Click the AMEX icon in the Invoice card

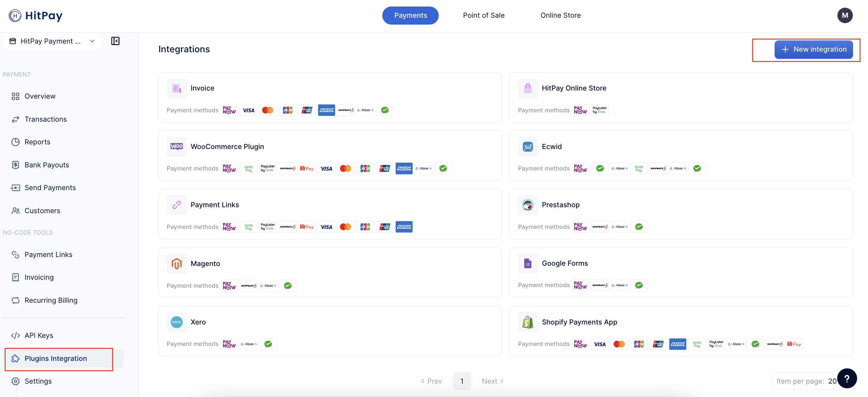click(x=326, y=110)
